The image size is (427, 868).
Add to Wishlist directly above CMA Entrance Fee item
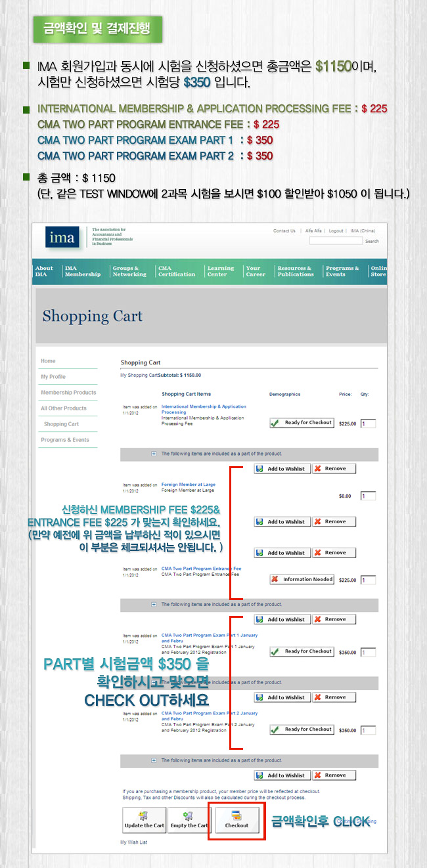282,553
